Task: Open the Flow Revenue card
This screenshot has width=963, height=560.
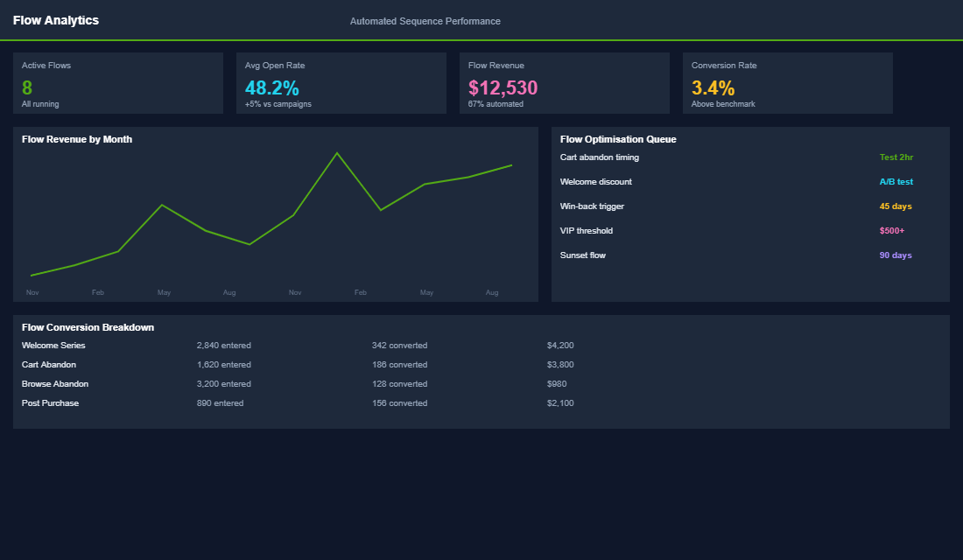Action: tap(564, 83)
